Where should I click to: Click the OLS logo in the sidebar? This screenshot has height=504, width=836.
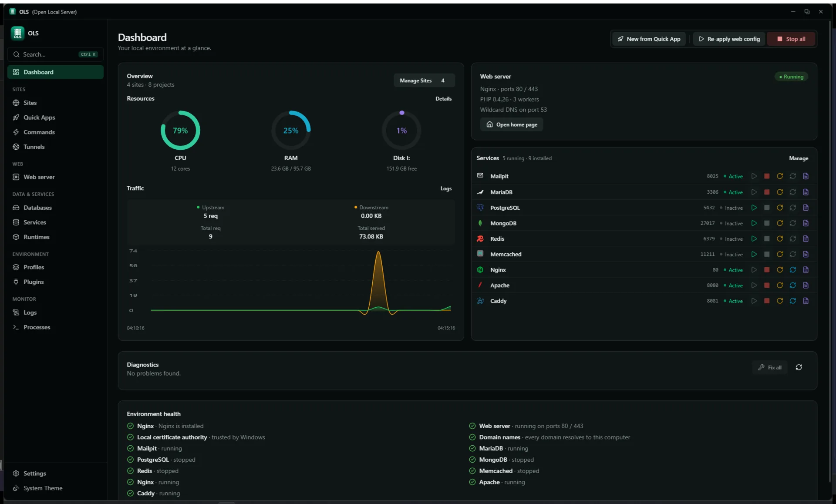pyautogui.click(x=17, y=33)
